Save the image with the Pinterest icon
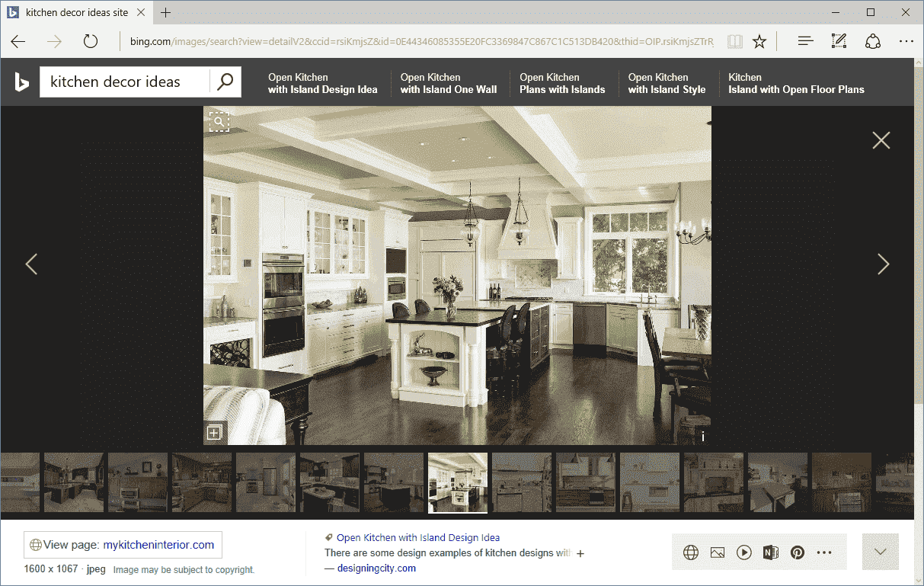The width and height of the screenshot is (924, 586). [797, 552]
